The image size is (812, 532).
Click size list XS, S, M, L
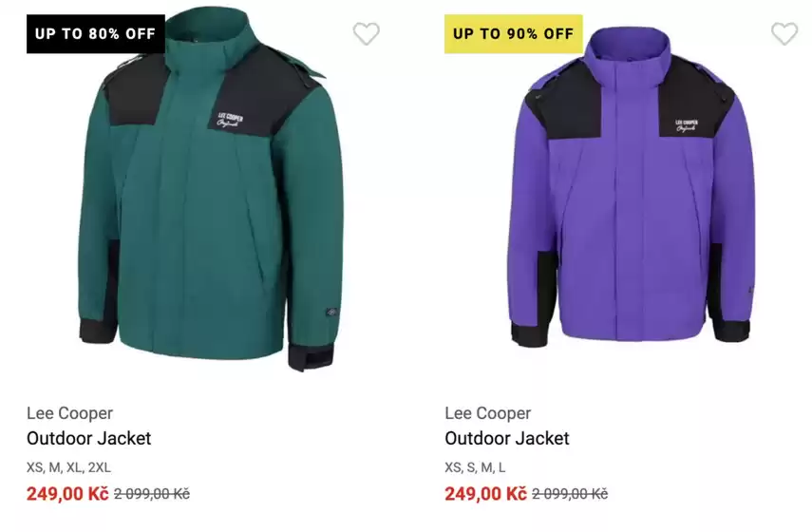pyautogui.click(x=475, y=467)
